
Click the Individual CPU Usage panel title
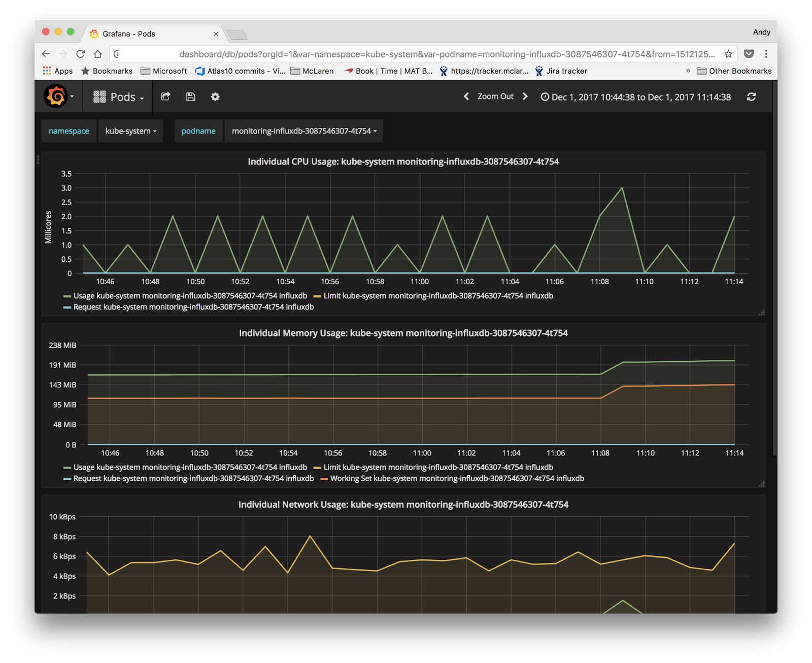[x=403, y=161]
